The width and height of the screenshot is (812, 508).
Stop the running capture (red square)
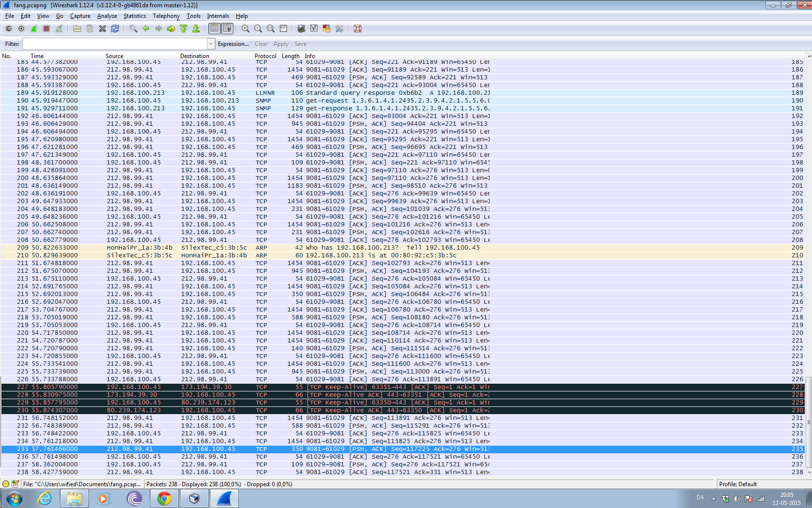click(x=46, y=29)
